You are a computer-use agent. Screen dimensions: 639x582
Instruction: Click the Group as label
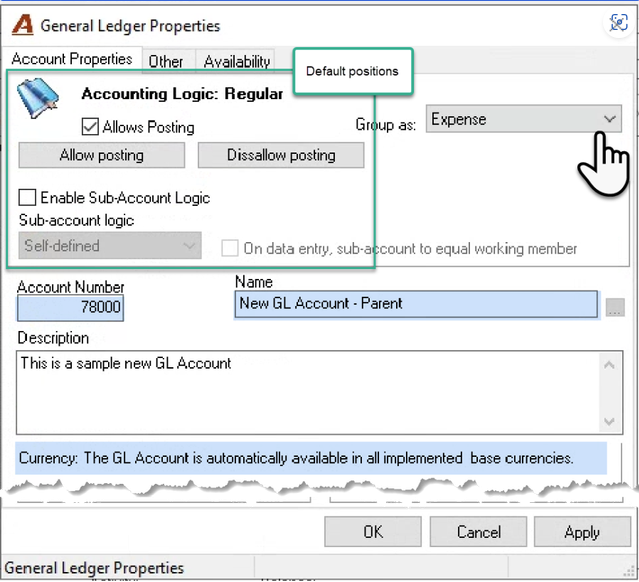click(x=386, y=124)
